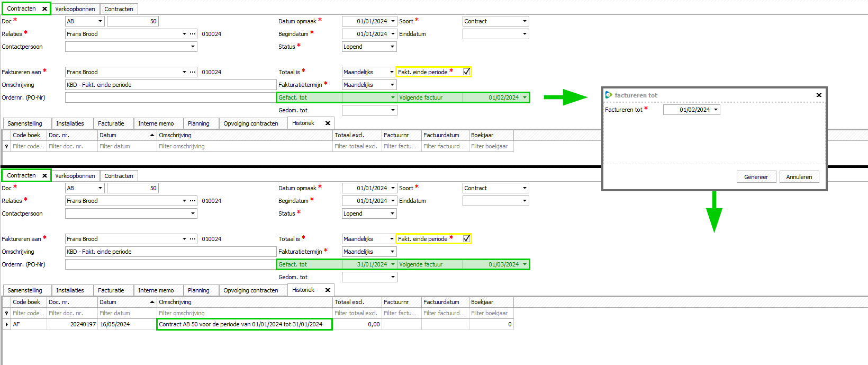Close the Historiek tab in lower form
868x365 pixels.
pos(328,290)
